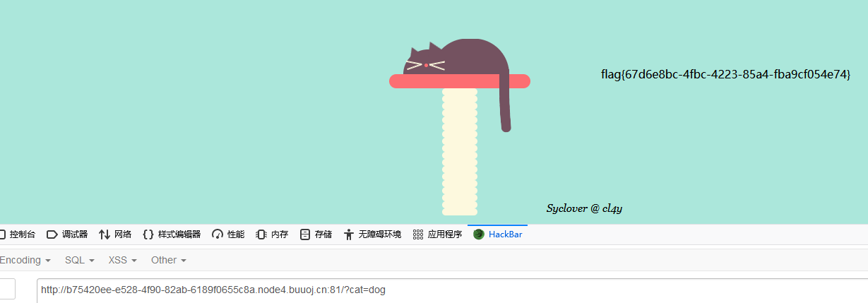Expand the Encoding dropdown menu
The height and width of the screenshot is (303, 868).
25,260
